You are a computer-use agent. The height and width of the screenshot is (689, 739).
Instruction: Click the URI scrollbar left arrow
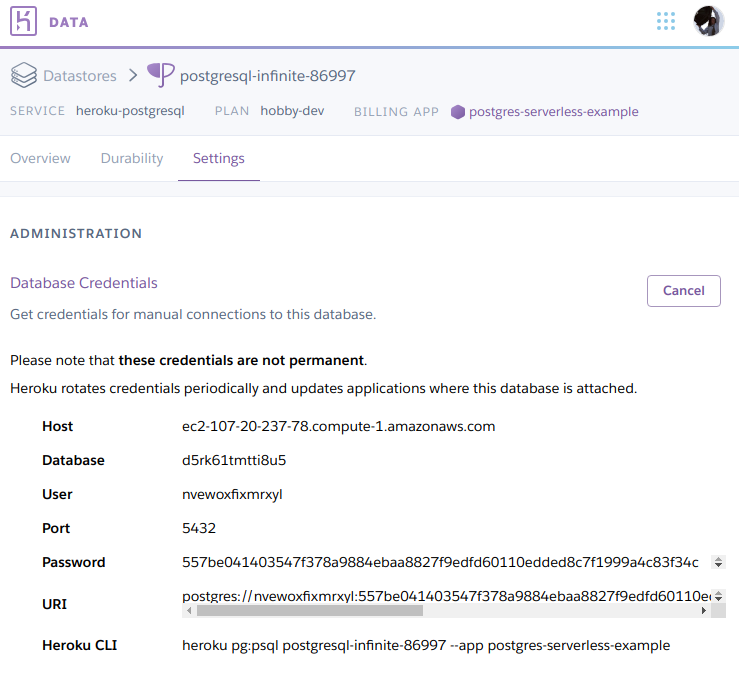coord(189,611)
